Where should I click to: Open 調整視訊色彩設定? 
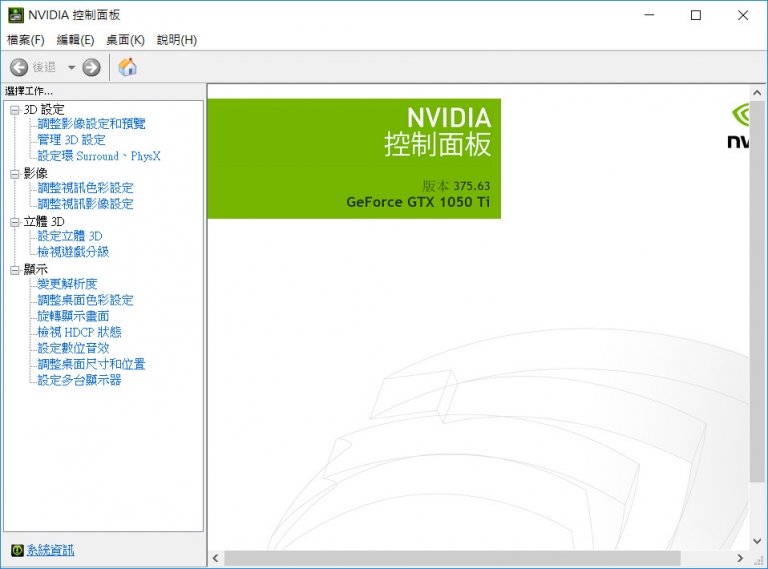coord(85,188)
